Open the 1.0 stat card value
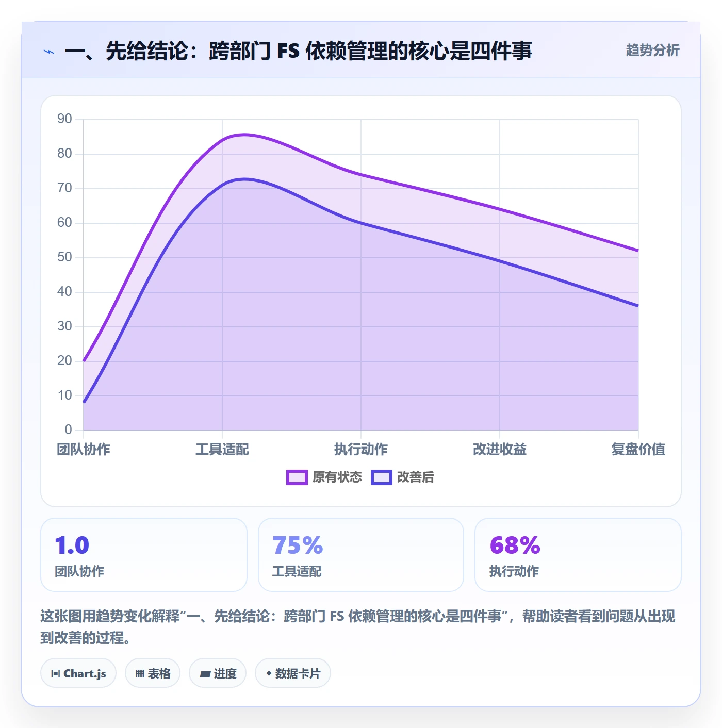 coord(72,545)
